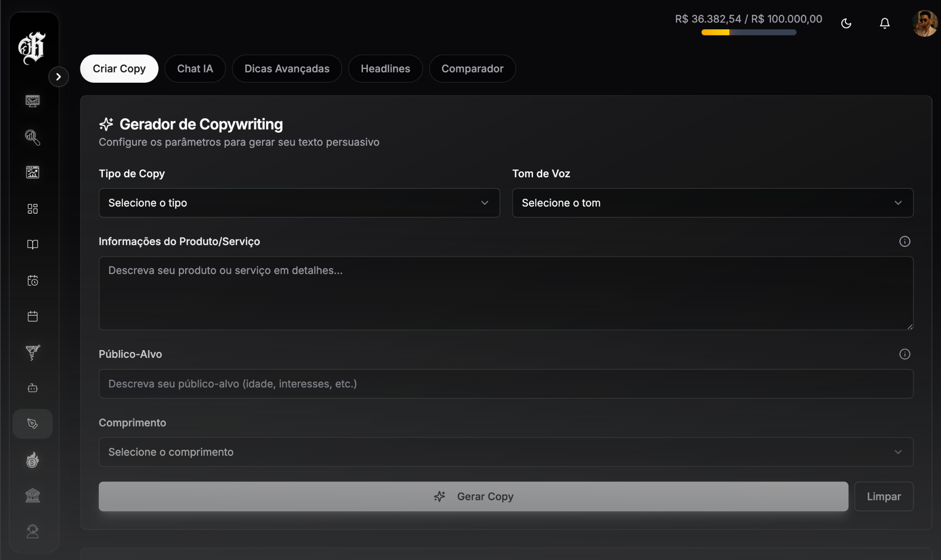The width and height of the screenshot is (941, 560).
Task: Open the Comprimento dropdown
Action: (505, 452)
